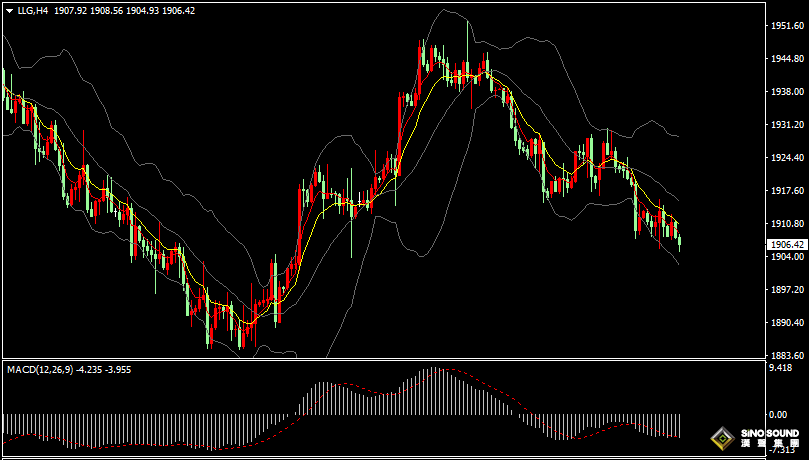Select the MACD(12,26,9) indicator label
This screenshot has width=809, height=460.
(39, 369)
